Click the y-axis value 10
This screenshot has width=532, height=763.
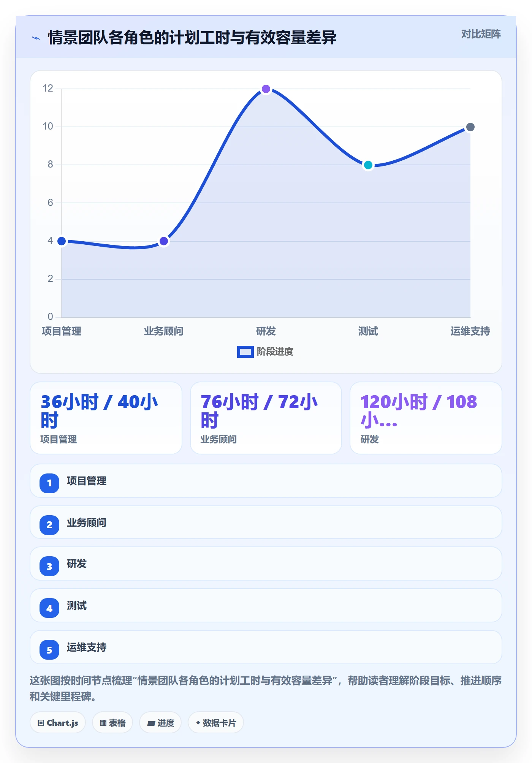click(48, 127)
